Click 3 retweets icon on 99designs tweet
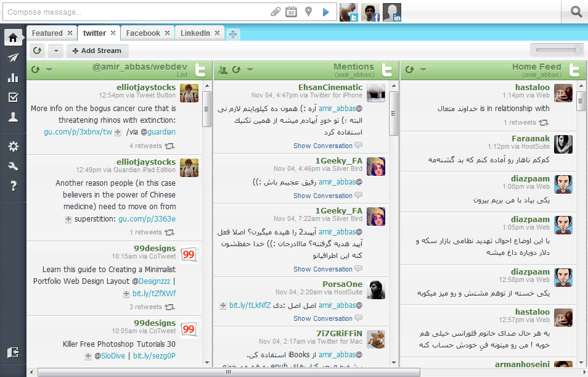Viewport: 588px width, 377px height. (x=169, y=307)
